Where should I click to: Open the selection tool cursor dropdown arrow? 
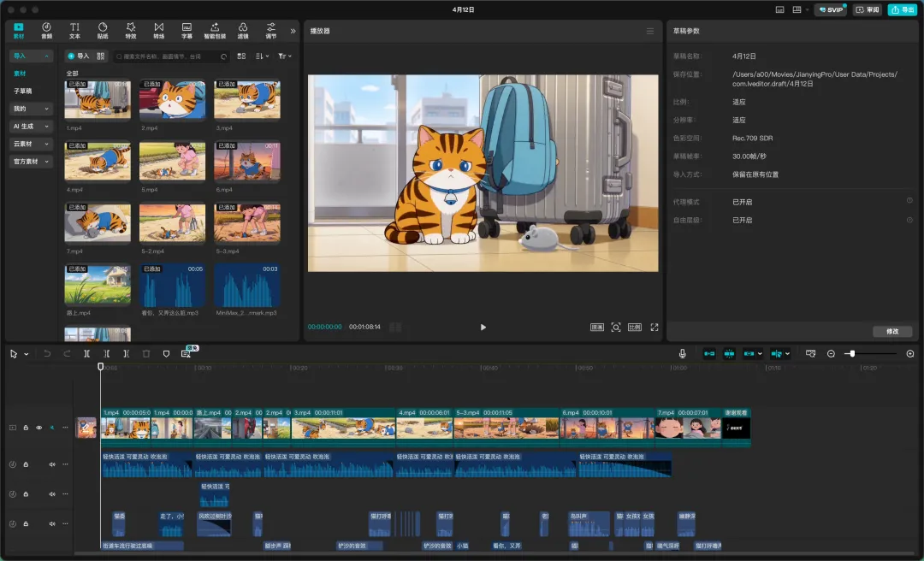click(x=27, y=354)
